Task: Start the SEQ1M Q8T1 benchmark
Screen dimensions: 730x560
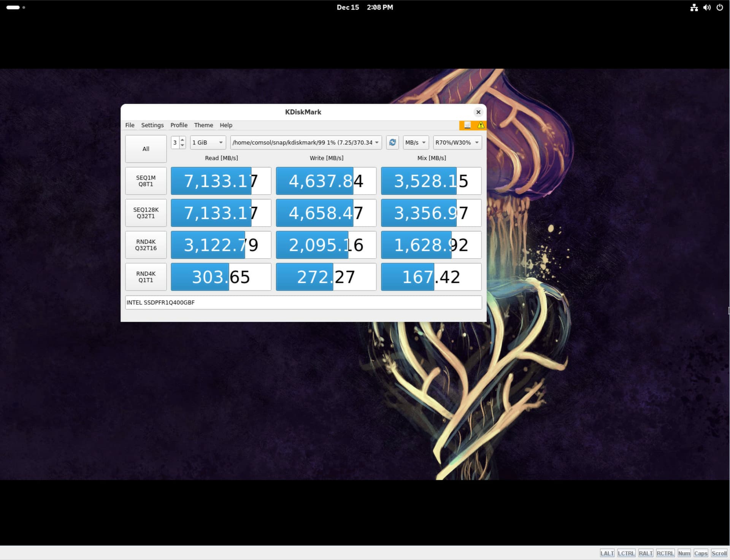Action: click(x=146, y=181)
